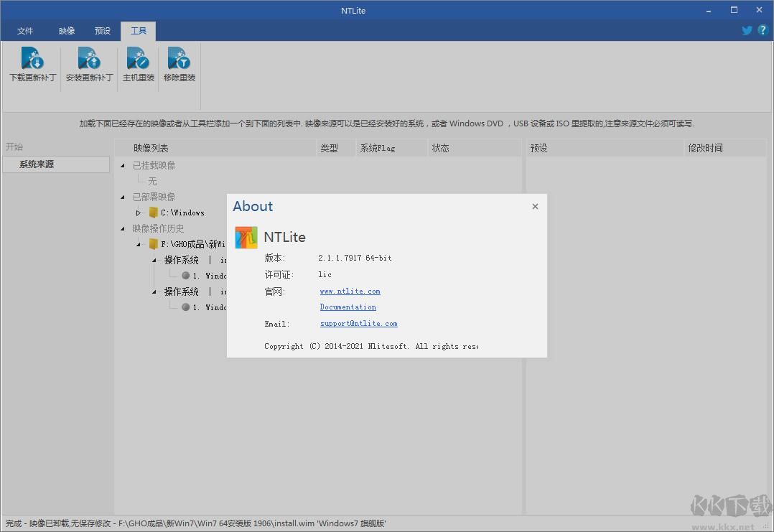
Task: Select 系统来源 in the left sidebar
Action: click(56, 164)
